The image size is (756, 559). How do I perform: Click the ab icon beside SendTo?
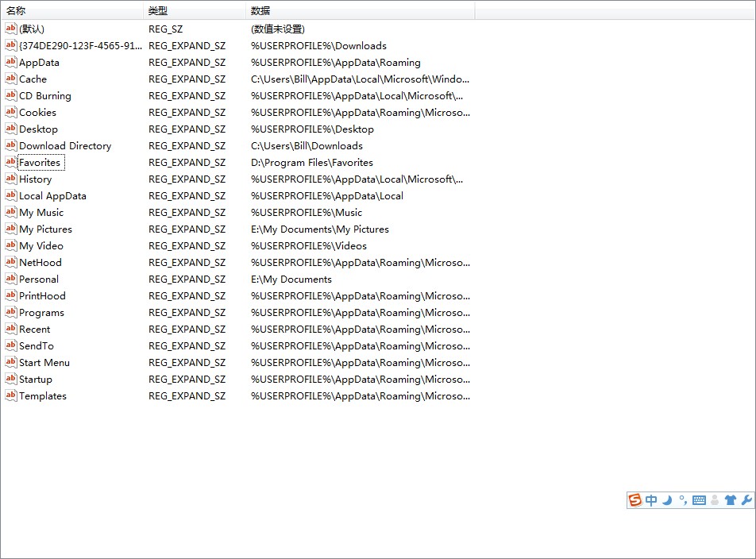10,345
